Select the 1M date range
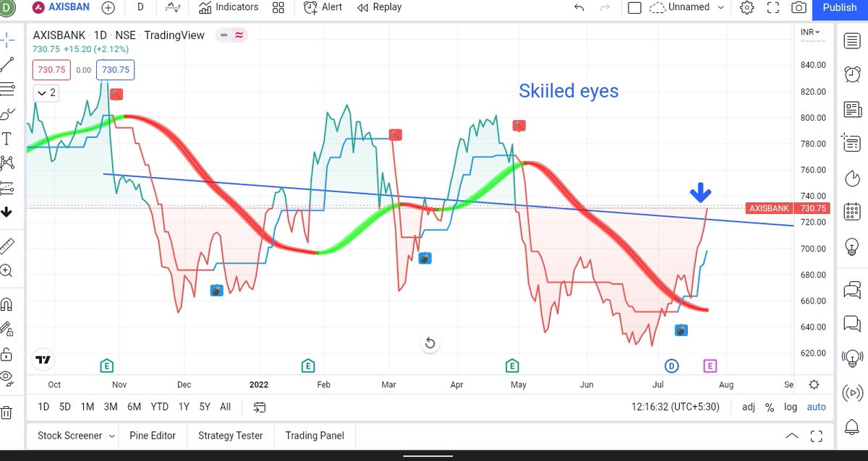This screenshot has height=461, width=868. pyautogui.click(x=88, y=407)
